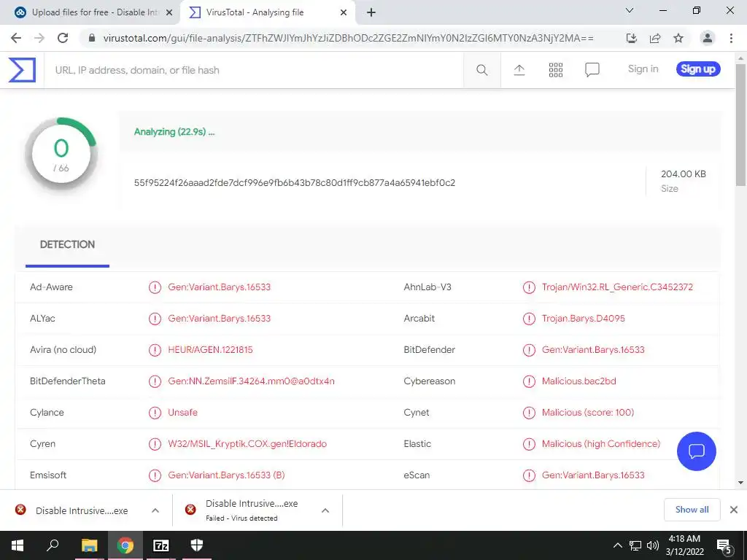Click the share page icon
Viewport: 747px width, 560px height.
point(655,38)
